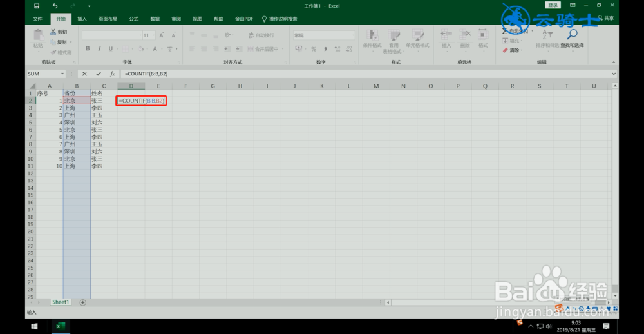Select the Sheet1 tab

pyautogui.click(x=61, y=302)
